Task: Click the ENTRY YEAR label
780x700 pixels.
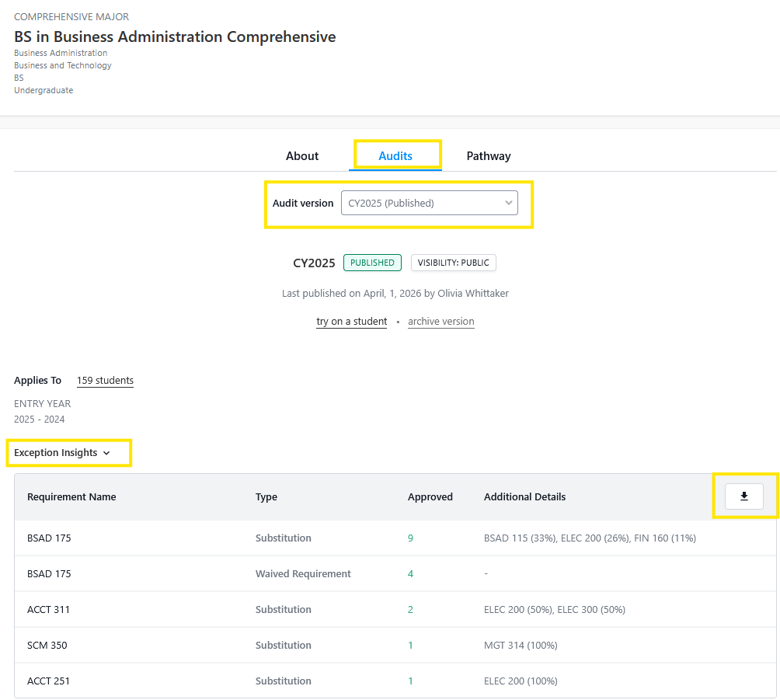Action: click(42, 403)
